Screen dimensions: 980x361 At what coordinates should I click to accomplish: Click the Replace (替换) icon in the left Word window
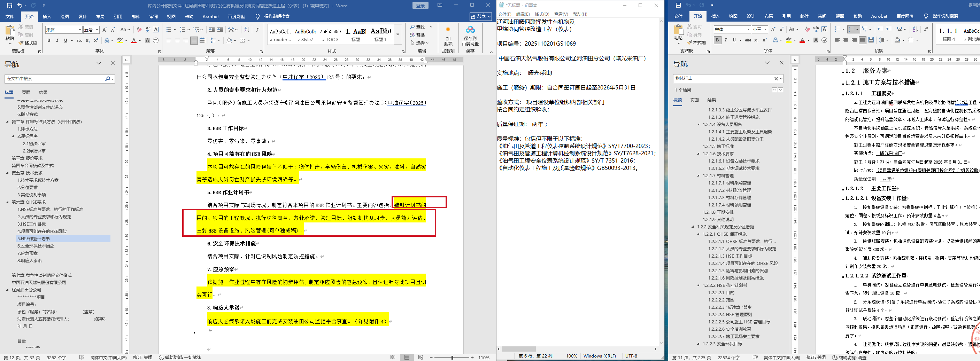412,35
